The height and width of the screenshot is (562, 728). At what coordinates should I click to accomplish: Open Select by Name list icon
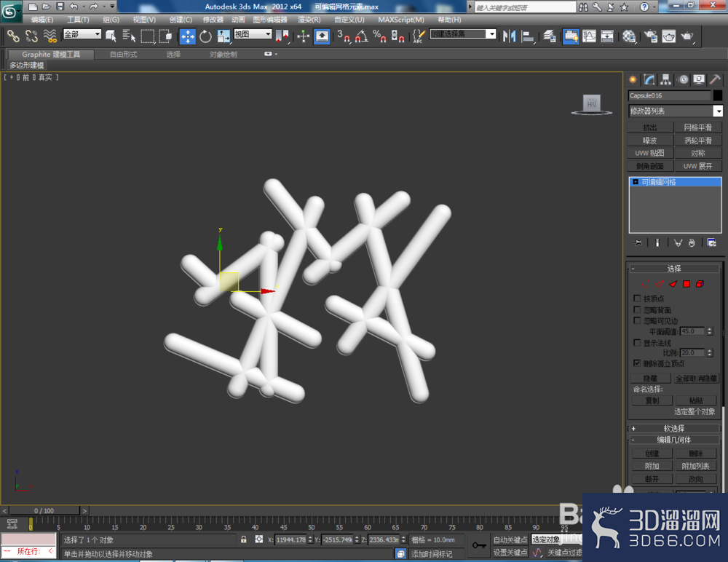[129, 36]
